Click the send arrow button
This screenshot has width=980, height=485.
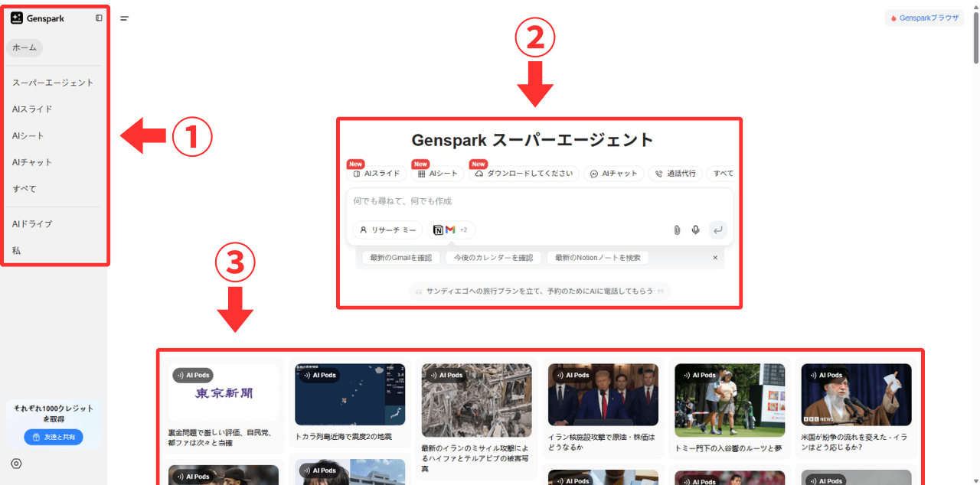click(x=717, y=229)
